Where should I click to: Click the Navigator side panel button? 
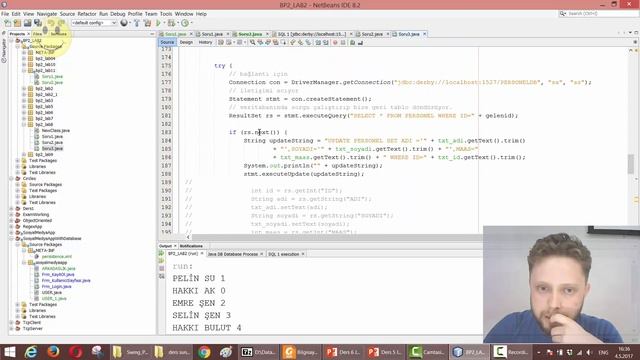coord(4,51)
